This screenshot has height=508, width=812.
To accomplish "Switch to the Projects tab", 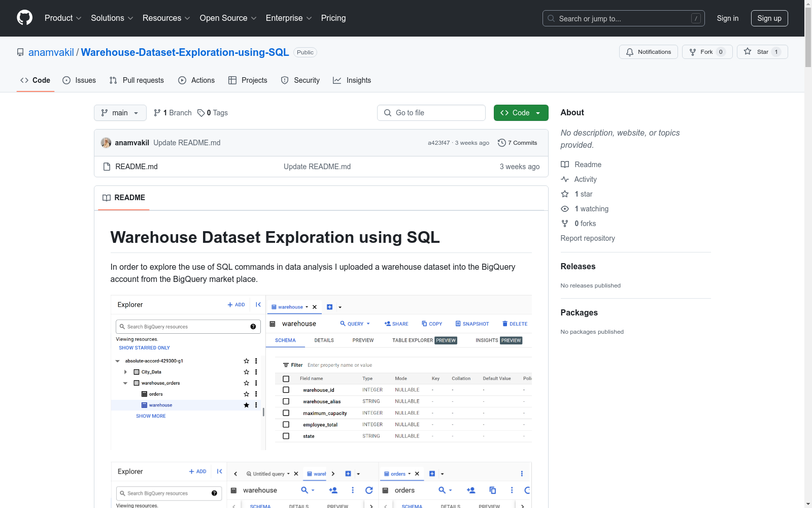I will pos(248,80).
